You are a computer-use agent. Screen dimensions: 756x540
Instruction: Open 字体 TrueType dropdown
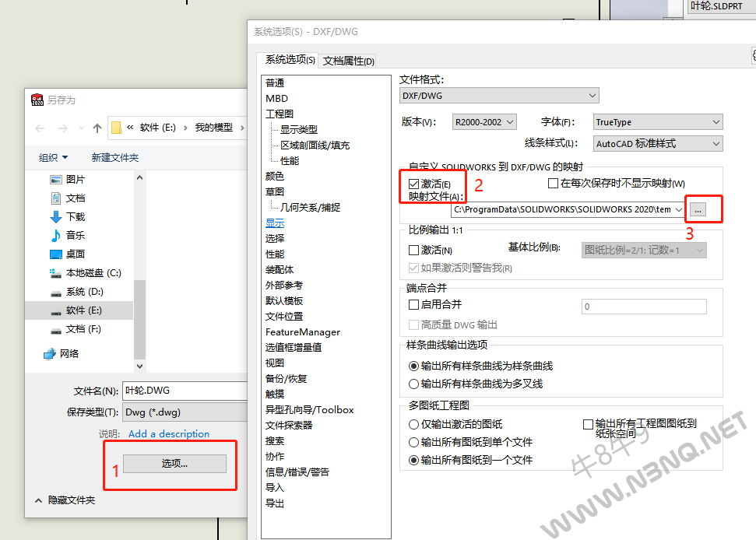[658, 122]
